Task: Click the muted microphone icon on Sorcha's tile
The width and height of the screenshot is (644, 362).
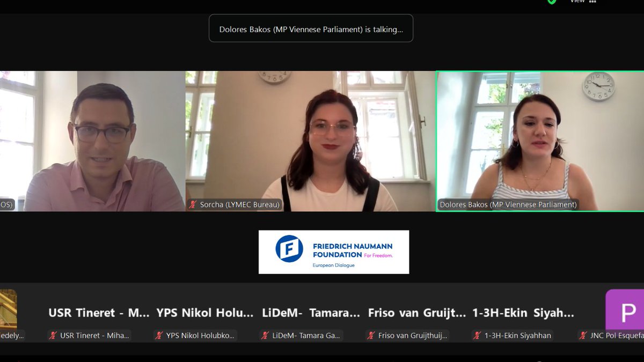Action: pos(192,204)
